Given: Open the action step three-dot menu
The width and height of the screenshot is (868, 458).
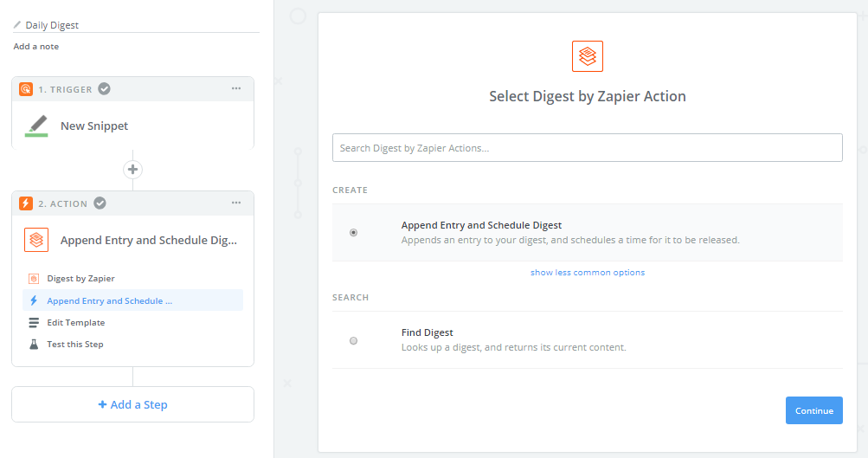Looking at the screenshot, I should pyautogui.click(x=236, y=203).
